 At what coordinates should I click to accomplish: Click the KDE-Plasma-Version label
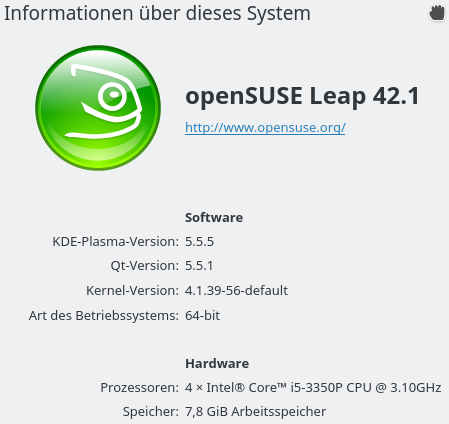[x=115, y=242]
